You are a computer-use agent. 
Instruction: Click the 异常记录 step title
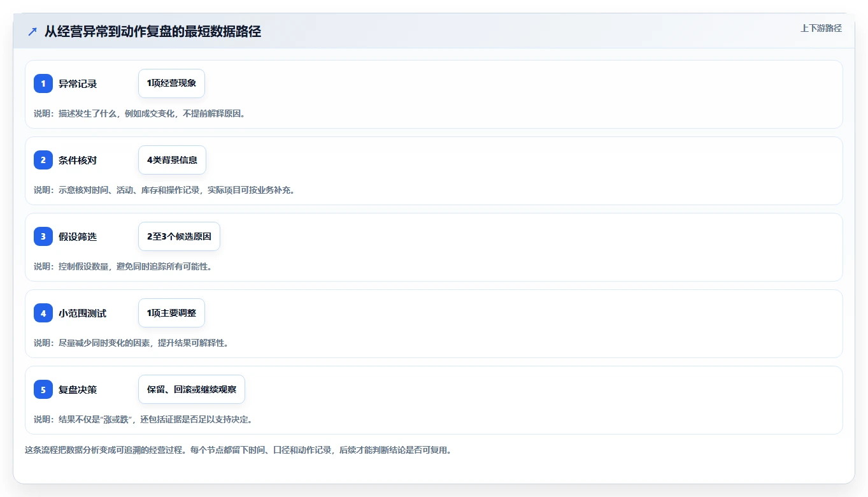78,83
